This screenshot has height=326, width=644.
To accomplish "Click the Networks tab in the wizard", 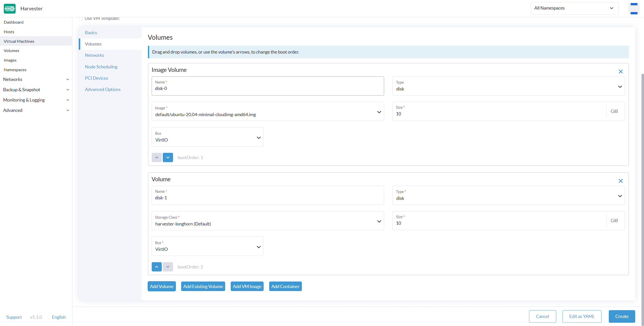I will (94, 55).
